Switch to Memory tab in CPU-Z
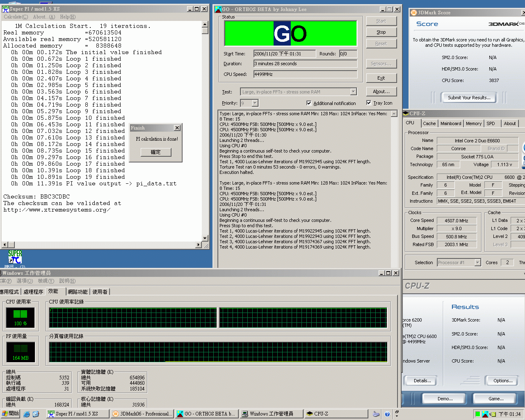Viewport: 525px width, 420px height. [474, 123]
